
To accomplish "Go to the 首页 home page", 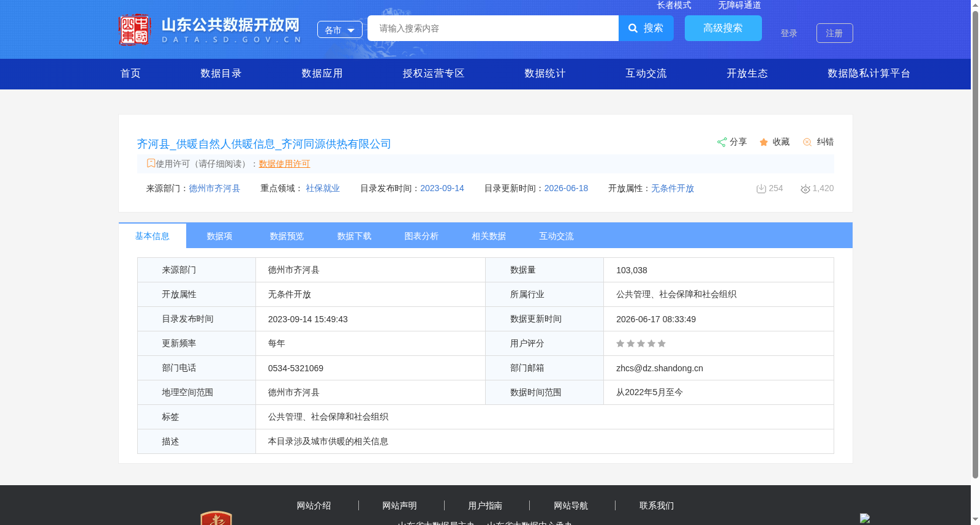I will point(130,74).
